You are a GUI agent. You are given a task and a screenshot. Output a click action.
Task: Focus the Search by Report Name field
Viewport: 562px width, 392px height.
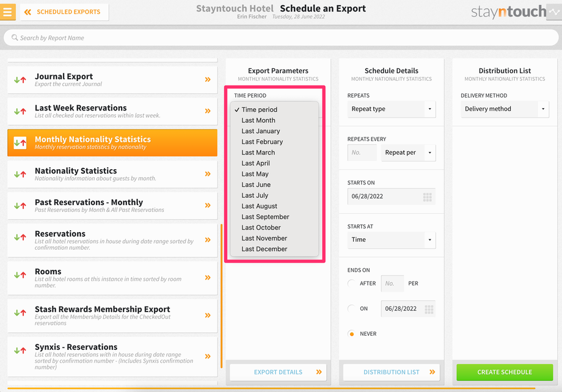click(281, 38)
